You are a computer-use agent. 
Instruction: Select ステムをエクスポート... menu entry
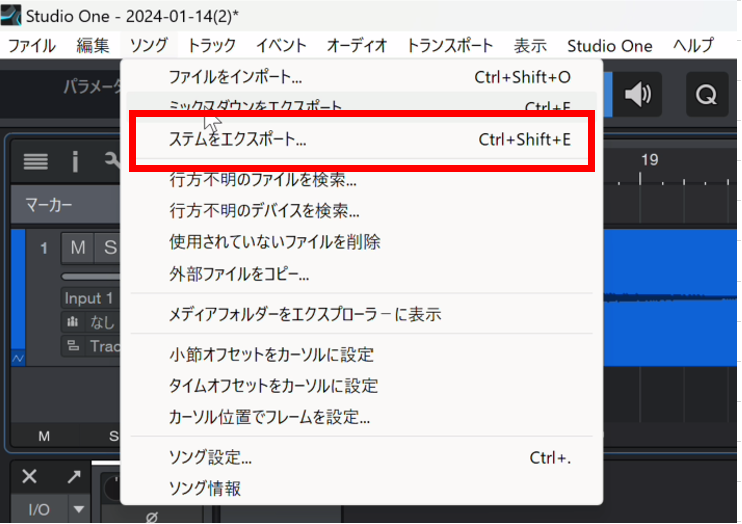[362, 140]
